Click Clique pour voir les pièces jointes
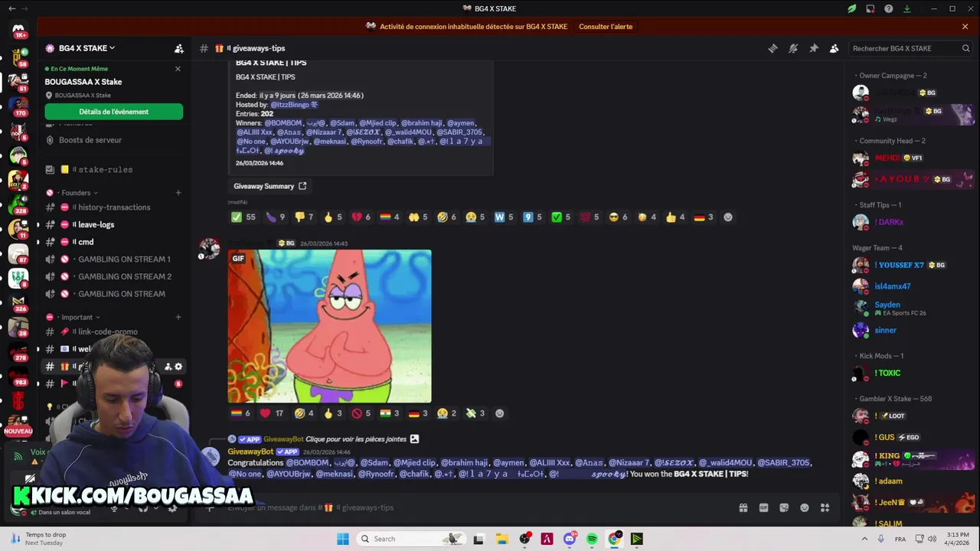 (356, 439)
